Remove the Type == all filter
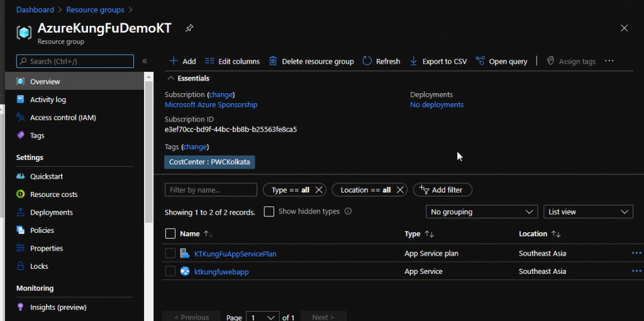 click(319, 190)
